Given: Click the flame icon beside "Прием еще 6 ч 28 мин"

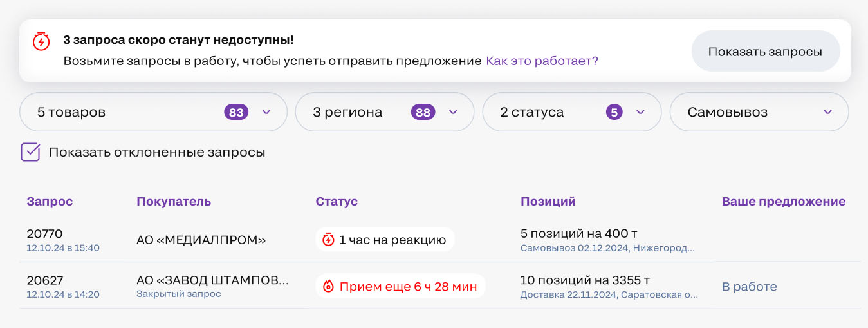Looking at the screenshot, I should click(x=328, y=287).
